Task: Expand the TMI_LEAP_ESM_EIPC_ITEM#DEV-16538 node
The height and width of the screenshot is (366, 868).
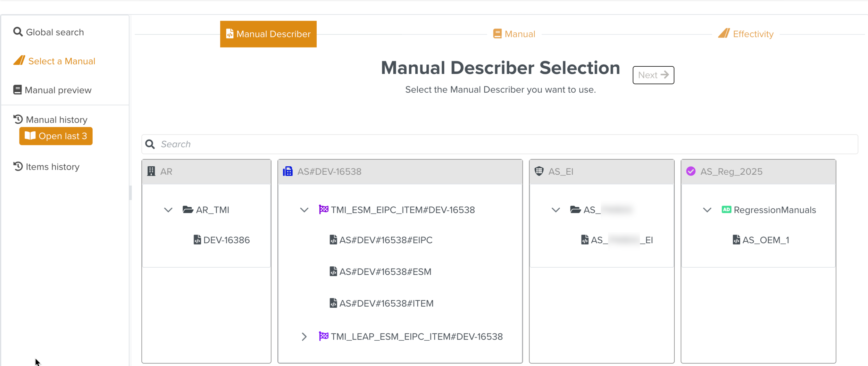Action: [304, 337]
